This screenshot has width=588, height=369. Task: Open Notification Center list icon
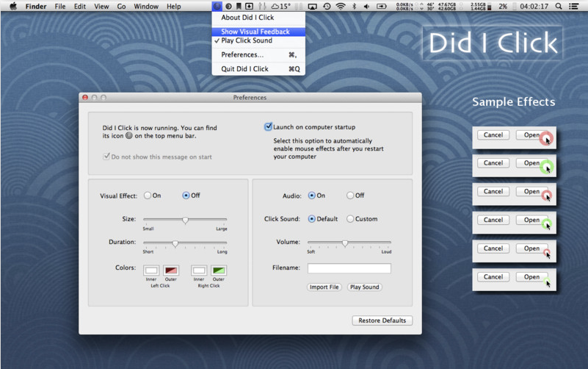(x=573, y=7)
